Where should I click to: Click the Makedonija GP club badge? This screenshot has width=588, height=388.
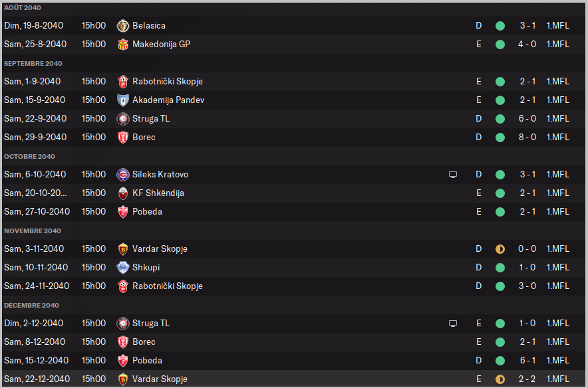(x=122, y=45)
